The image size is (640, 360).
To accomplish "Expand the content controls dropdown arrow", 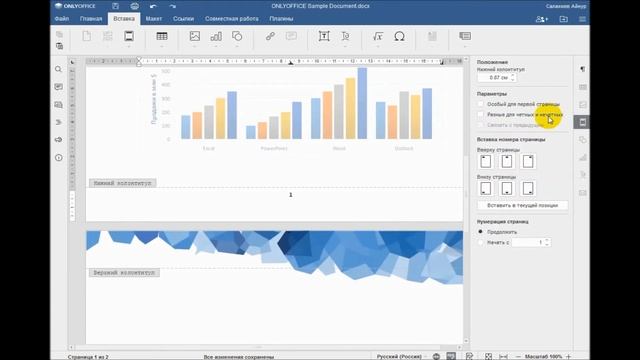I will 465,46.
